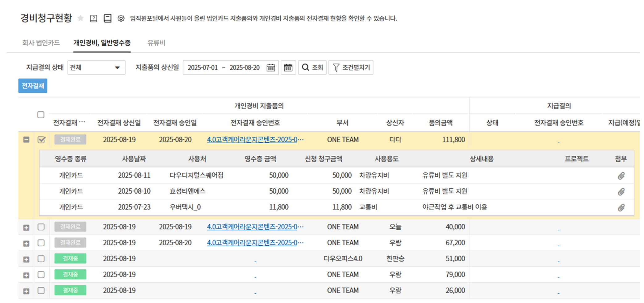Open calendar picker inside date range field
The height and width of the screenshot is (303, 644).
tap(271, 68)
